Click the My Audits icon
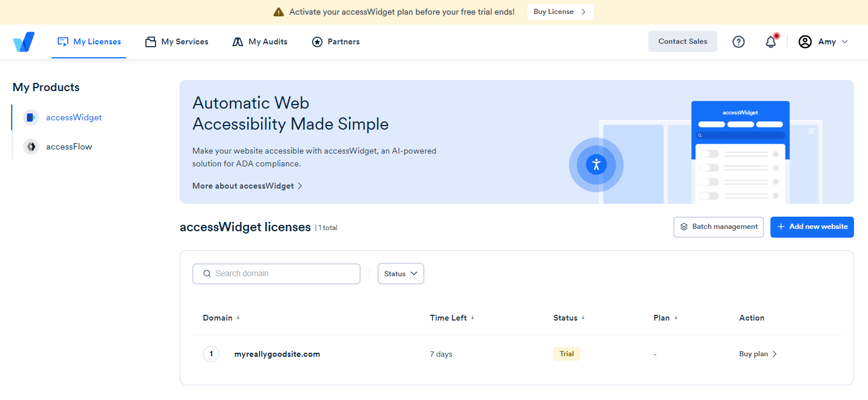The image size is (868, 400). 237,42
